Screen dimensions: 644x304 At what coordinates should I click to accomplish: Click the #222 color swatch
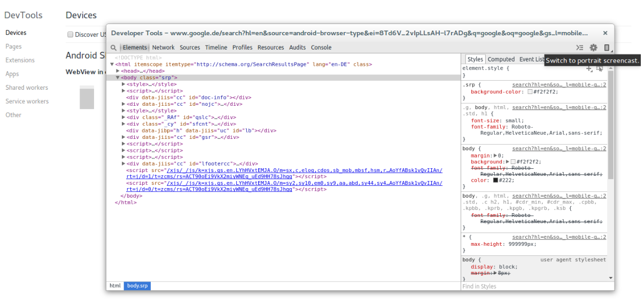[495, 181]
